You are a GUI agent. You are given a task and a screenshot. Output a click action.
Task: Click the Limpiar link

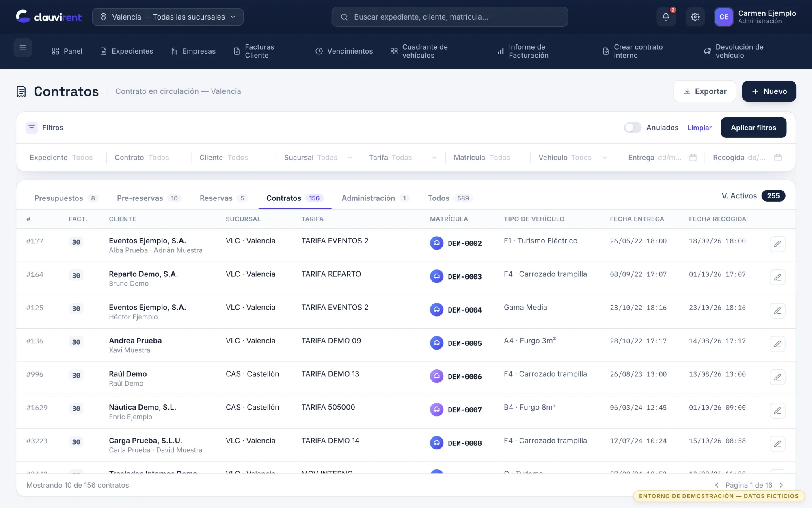coord(699,128)
